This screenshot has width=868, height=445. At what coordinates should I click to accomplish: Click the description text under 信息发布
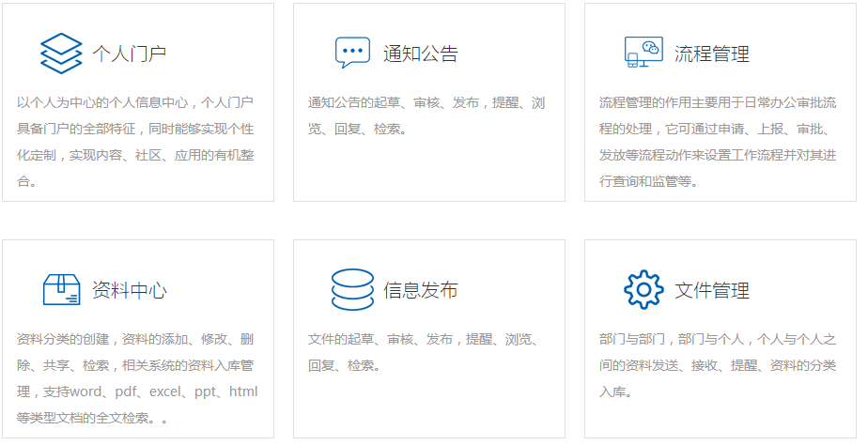(x=426, y=352)
